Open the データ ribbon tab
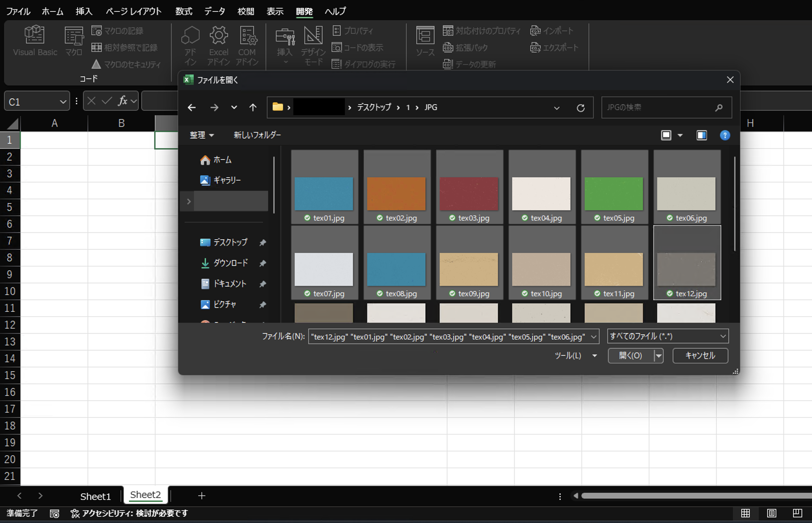This screenshot has width=812, height=523. pyautogui.click(x=214, y=11)
